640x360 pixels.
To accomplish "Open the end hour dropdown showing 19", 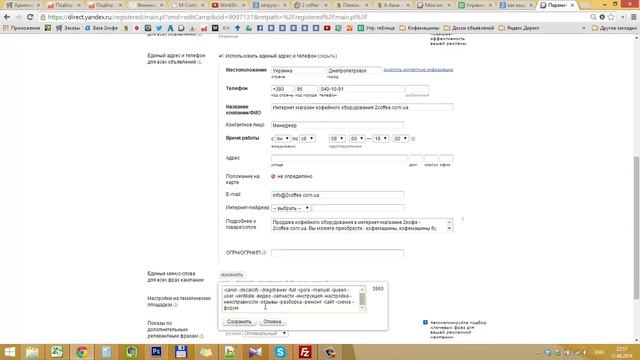I will click(381, 139).
